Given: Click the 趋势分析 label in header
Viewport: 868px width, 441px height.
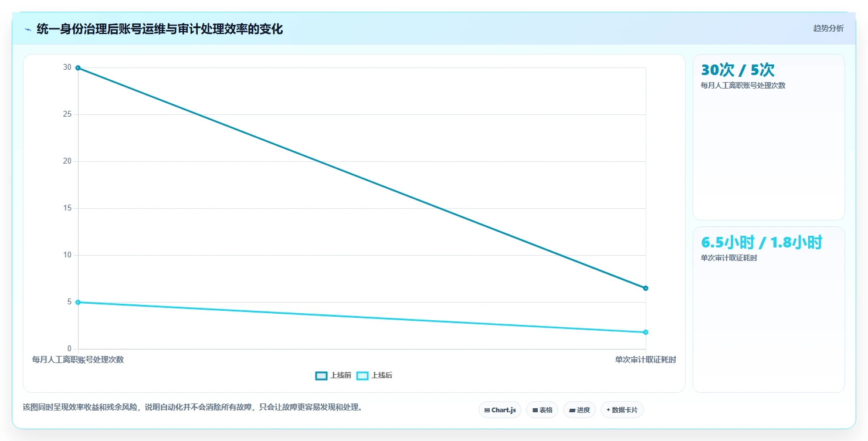Looking at the screenshot, I should click(828, 29).
